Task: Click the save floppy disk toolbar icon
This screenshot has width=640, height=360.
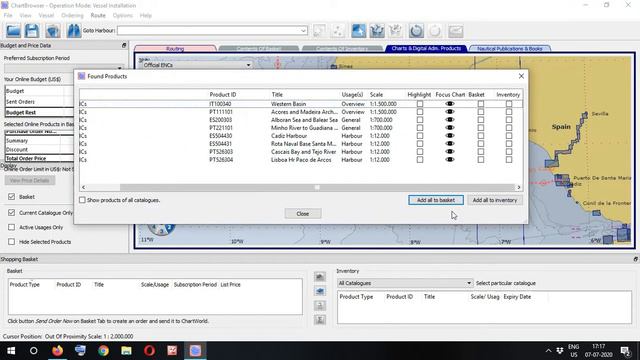Action: click(32, 31)
